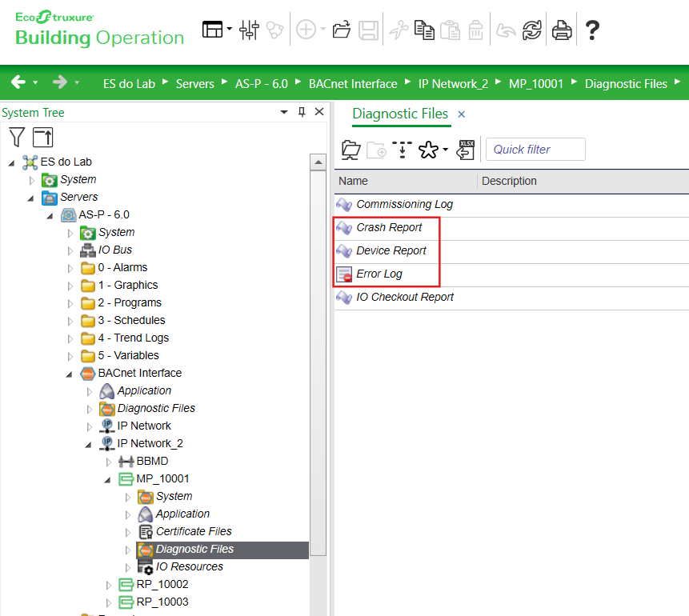Click the group/sort dashed arrow icon

coord(402,150)
